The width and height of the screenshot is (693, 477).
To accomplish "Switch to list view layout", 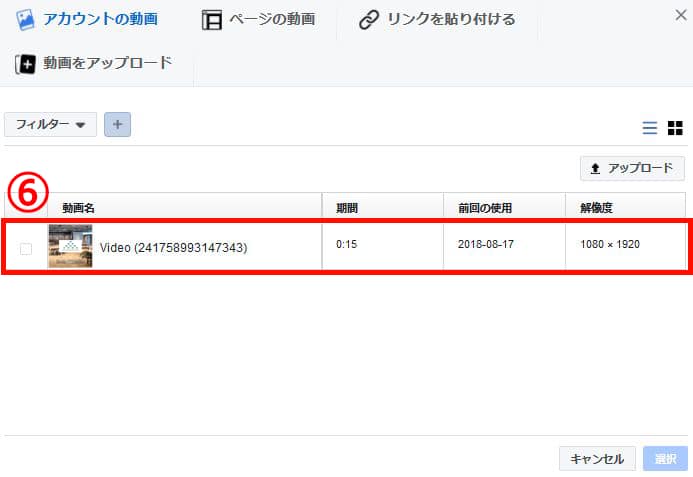I will (650, 127).
